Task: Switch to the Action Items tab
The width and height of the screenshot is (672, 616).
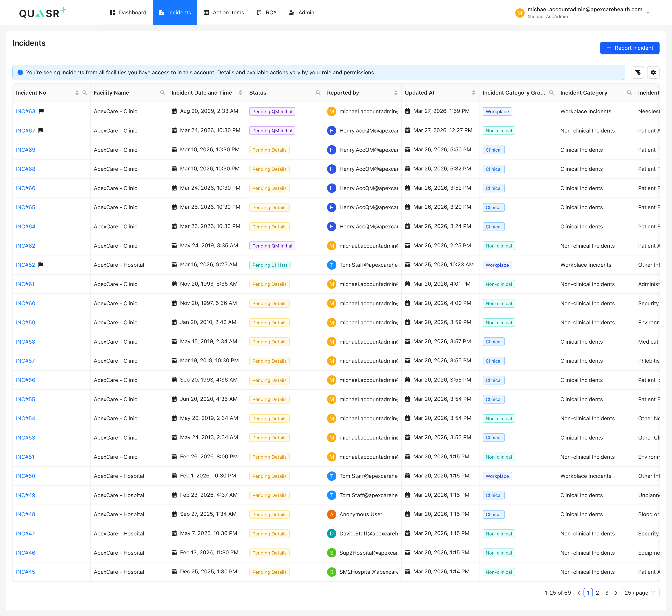Action: [224, 12]
